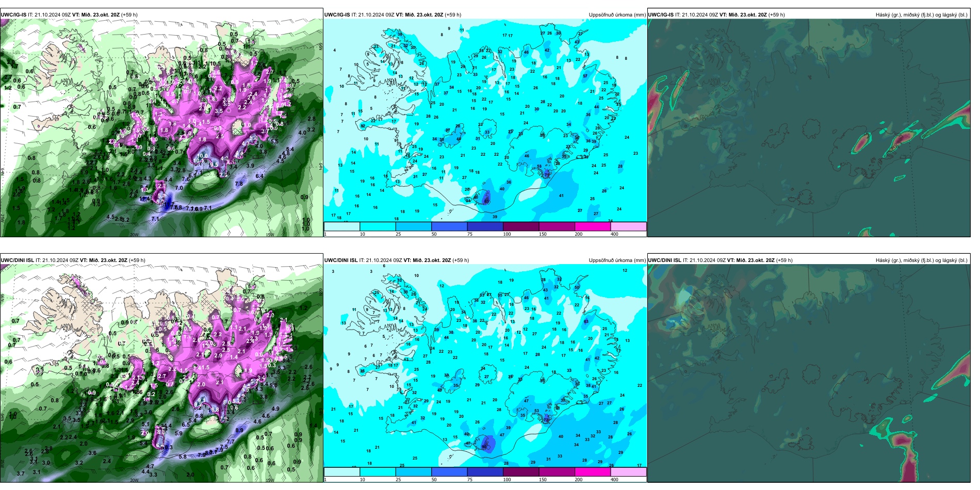Image resolution: width=980 pixels, height=490 pixels.
Task: Click the 75–100 mm dark blue swatch in IG-IS legend
Action: 485,226
